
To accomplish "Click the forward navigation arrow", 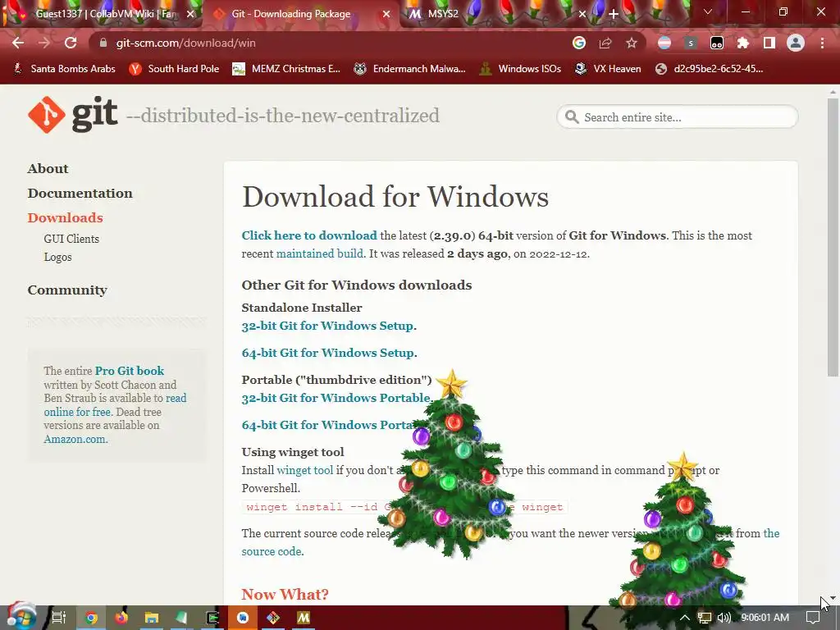I will (44, 43).
